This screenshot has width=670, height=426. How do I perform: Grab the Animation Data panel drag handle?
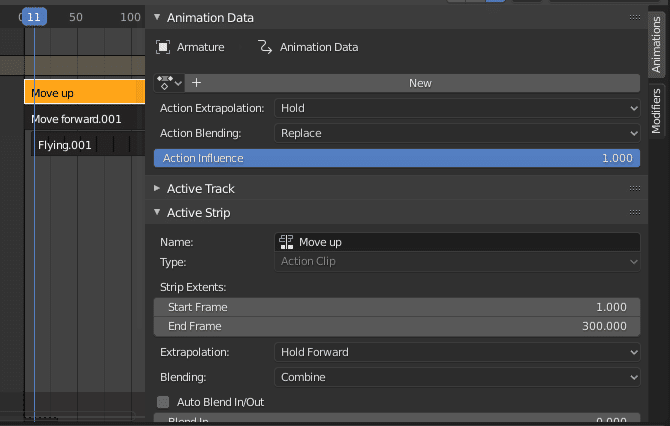(x=634, y=18)
